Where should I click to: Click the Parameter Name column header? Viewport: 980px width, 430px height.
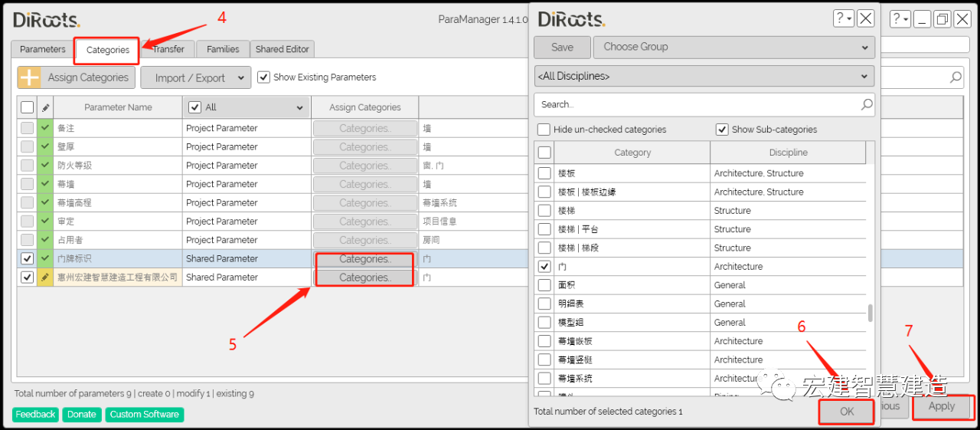point(118,107)
